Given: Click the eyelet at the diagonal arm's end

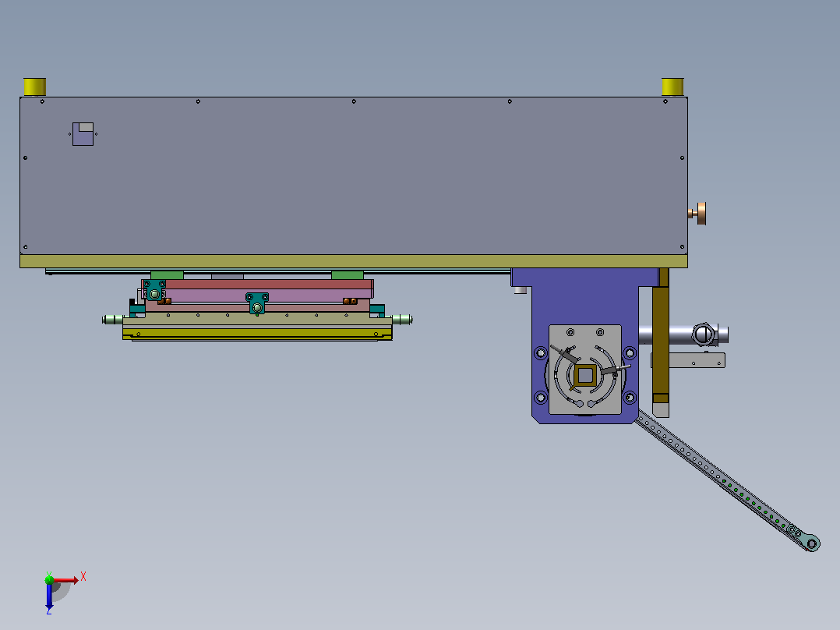Looking at the screenshot, I should point(812,543).
